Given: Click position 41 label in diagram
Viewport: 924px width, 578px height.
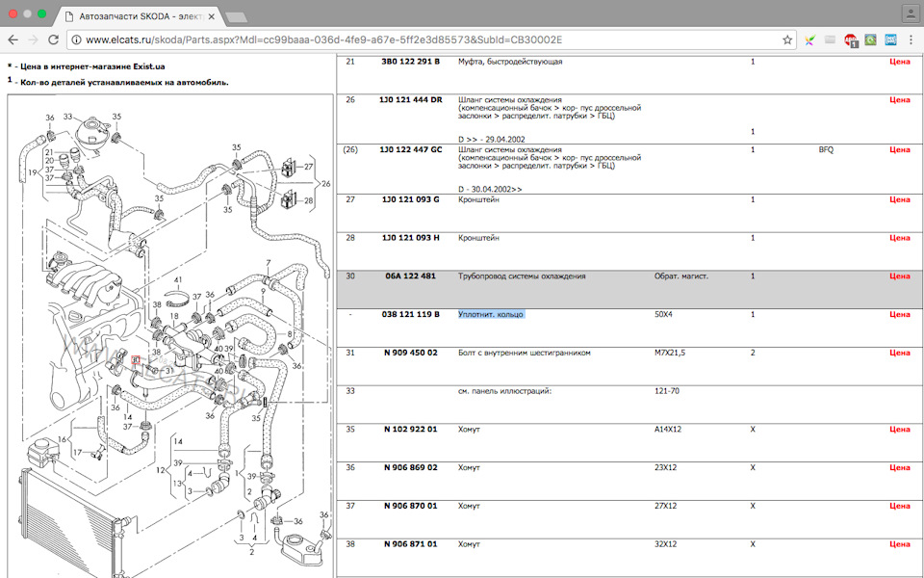Looking at the screenshot, I should click(x=178, y=280).
